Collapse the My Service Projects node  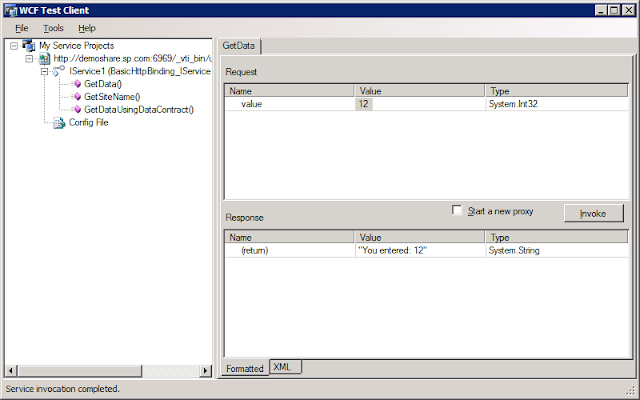pyautogui.click(x=14, y=46)
